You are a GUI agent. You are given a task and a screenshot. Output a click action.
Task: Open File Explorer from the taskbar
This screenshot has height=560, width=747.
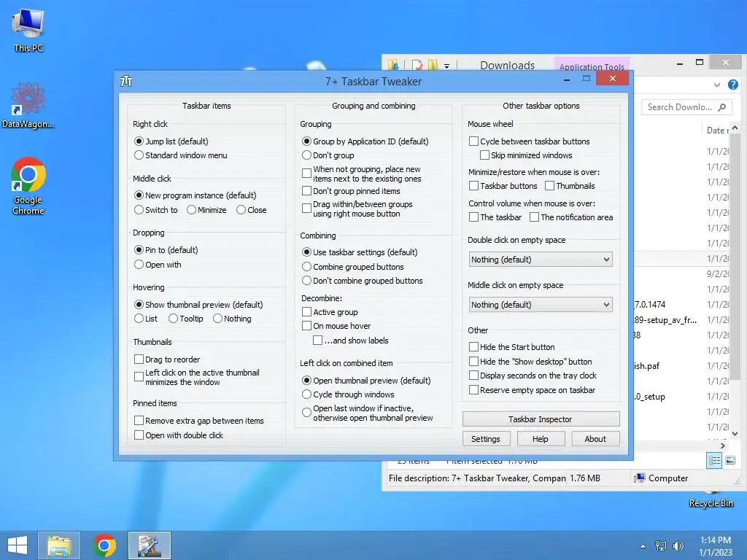(x=59, y=545)
